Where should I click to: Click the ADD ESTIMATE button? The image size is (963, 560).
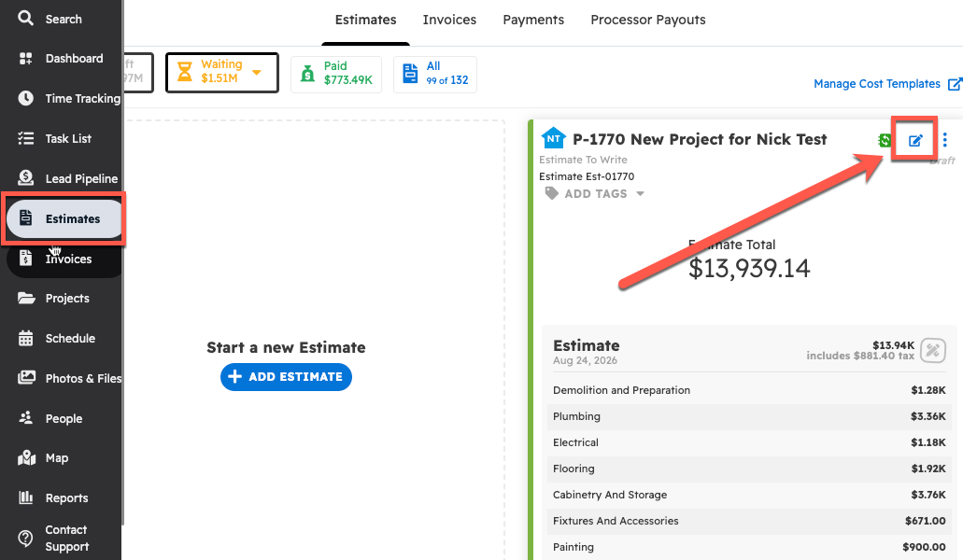[x=286, y=377]
